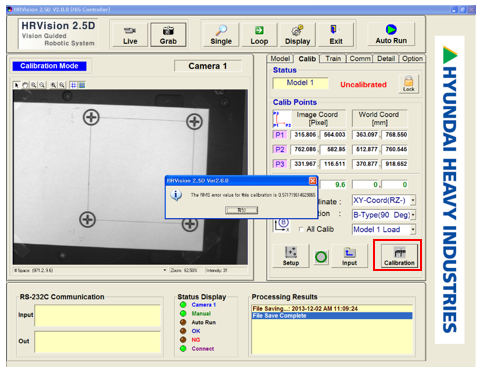Screen dimensions: 481x373
Task: Open the Display settings
Action: (297, 35)
